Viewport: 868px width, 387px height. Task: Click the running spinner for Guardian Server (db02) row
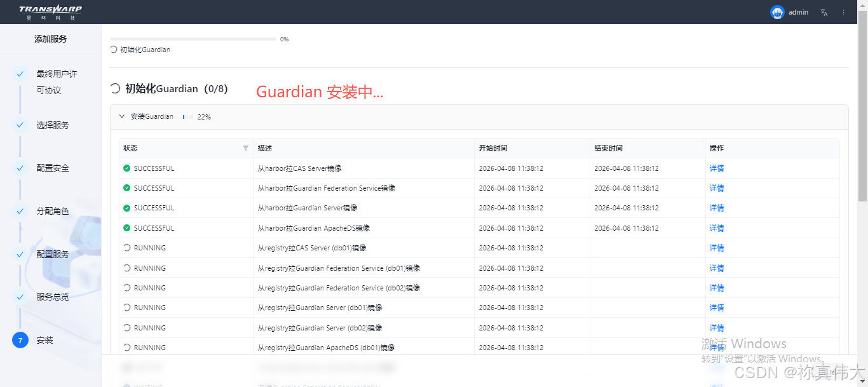pyautogui.click(x=127, y=328)
